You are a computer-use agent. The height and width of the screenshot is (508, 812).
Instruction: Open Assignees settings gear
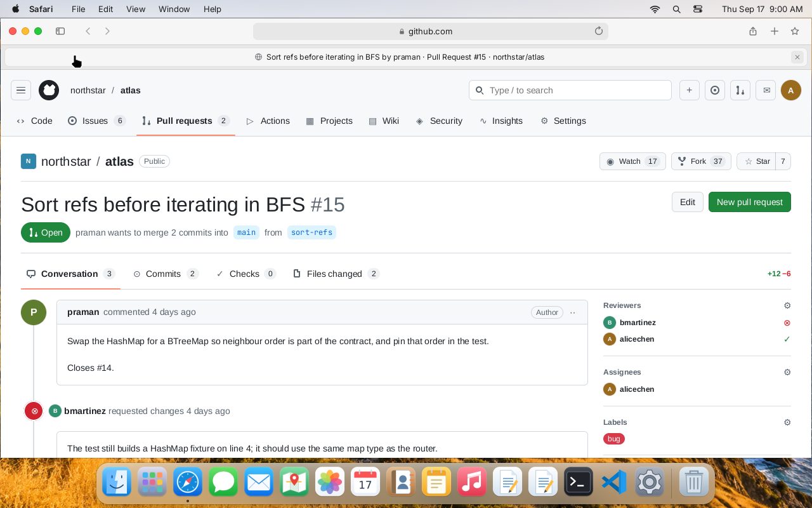pyautogui.click(x=787, y=372)
